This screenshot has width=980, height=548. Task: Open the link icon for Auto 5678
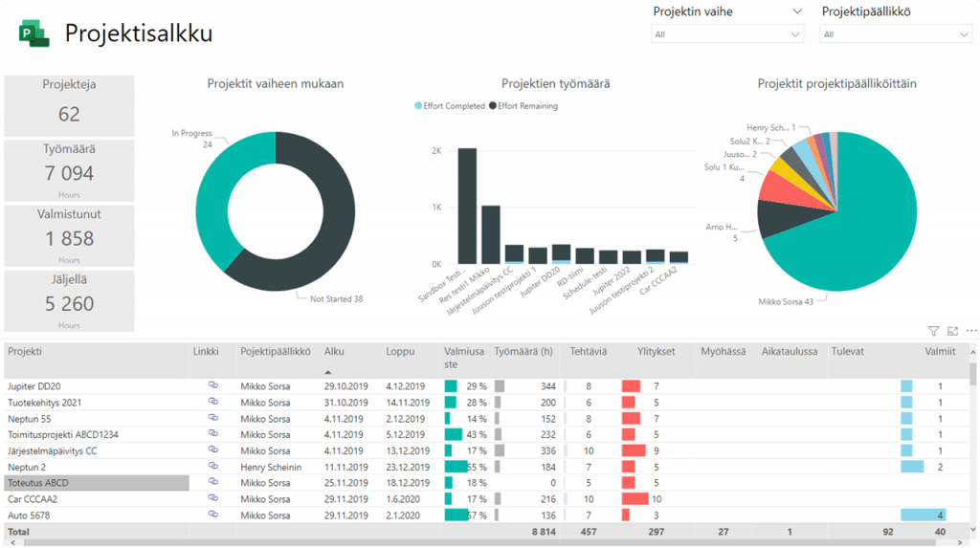tap(213, 515)
